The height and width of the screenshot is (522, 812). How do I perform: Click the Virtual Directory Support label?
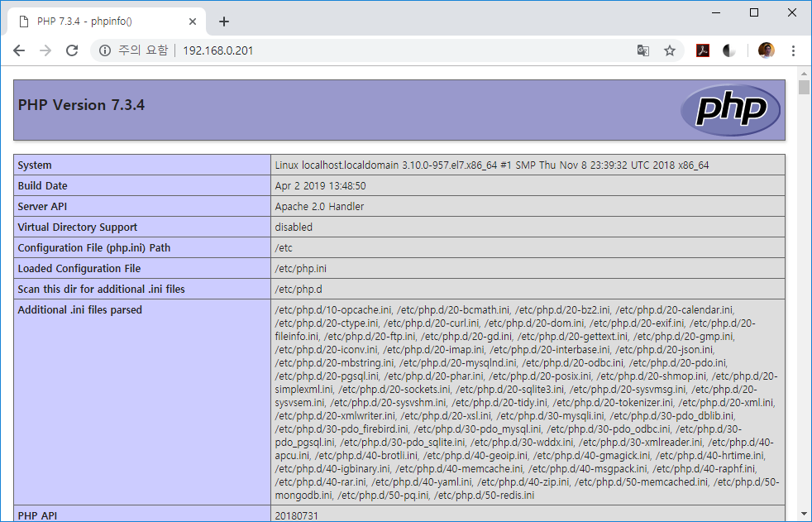[x=78, y=227]
